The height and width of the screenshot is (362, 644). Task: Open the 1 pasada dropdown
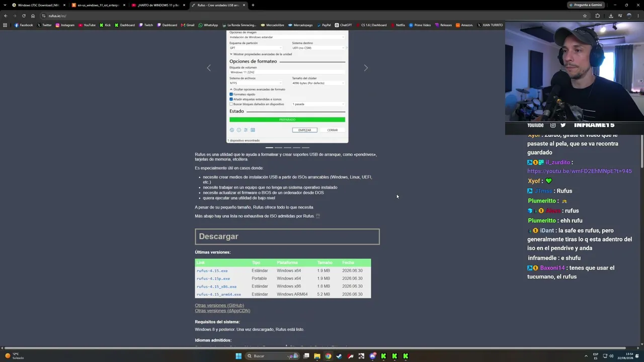tap(318, 104)
